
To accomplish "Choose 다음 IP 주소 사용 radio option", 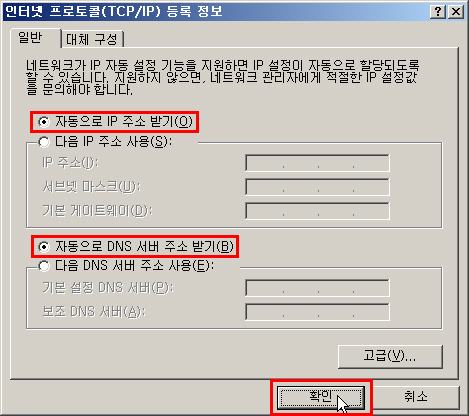I will (105, 142).
